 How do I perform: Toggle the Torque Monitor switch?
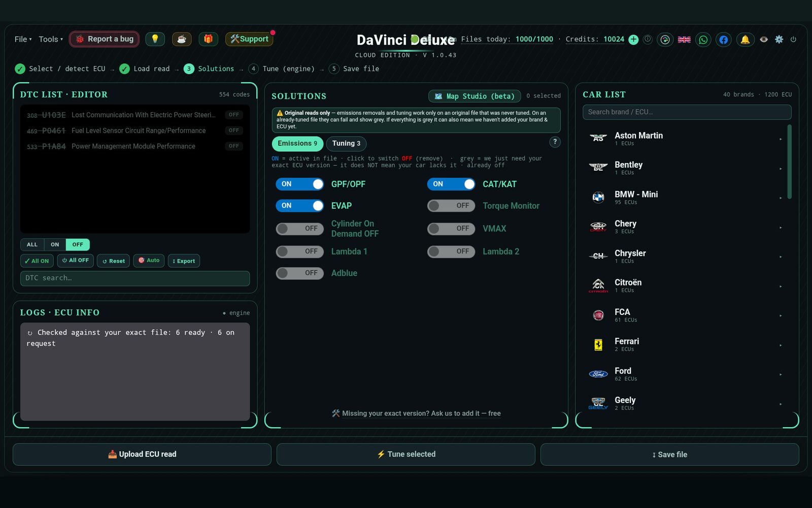click(451, 206)
